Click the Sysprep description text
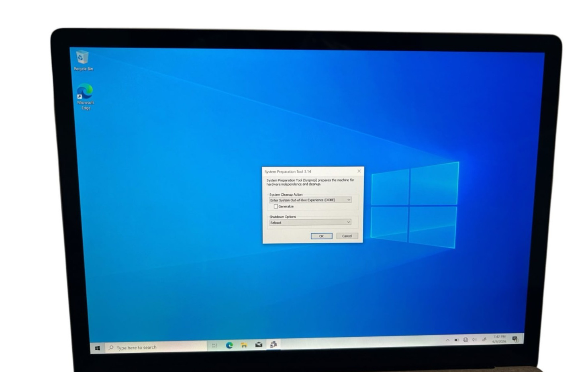588x372 pixels. tap(310, 182)
